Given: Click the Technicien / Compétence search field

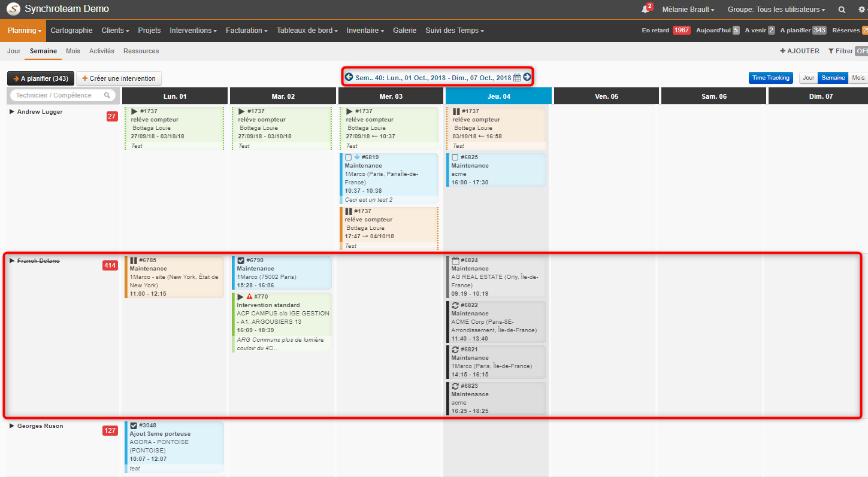Looking at the screenshot, I should (62, 95).
